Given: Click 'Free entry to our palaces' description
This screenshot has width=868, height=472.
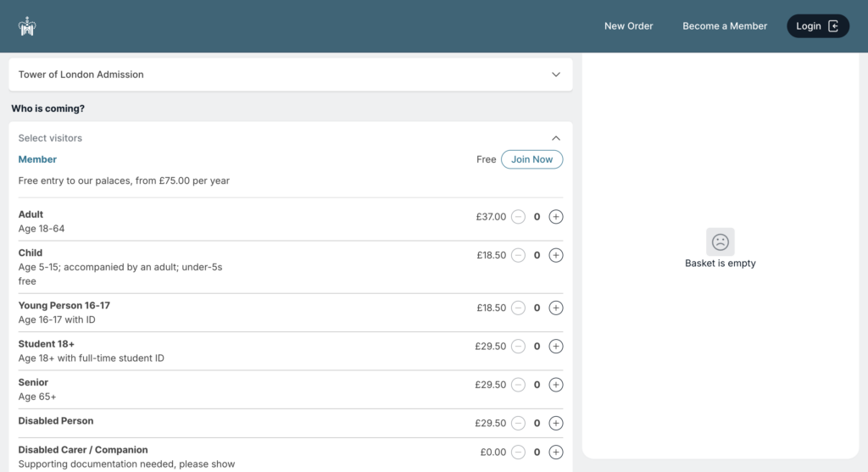Looking at the screenshot, I should [124, 181].
